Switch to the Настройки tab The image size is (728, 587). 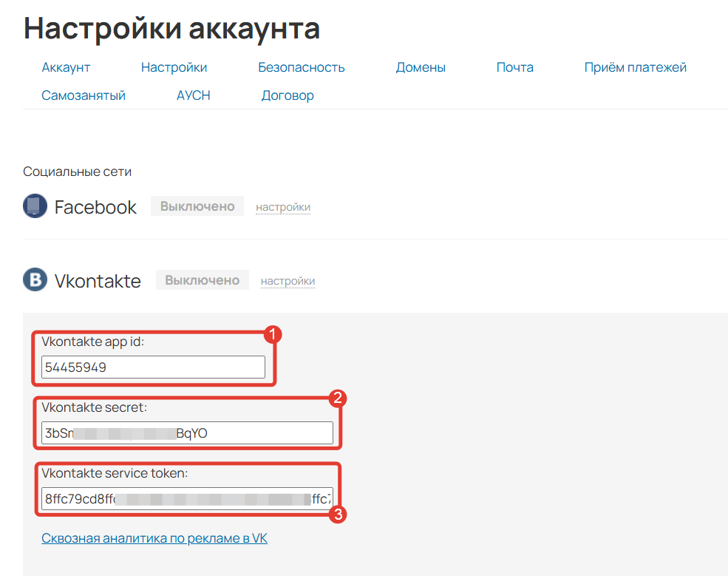click(x=174, y=67)
